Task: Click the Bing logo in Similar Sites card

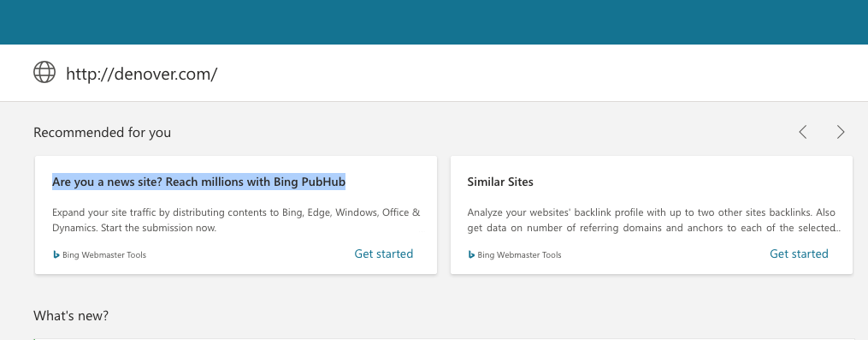Action: click(x=471, y=254)
